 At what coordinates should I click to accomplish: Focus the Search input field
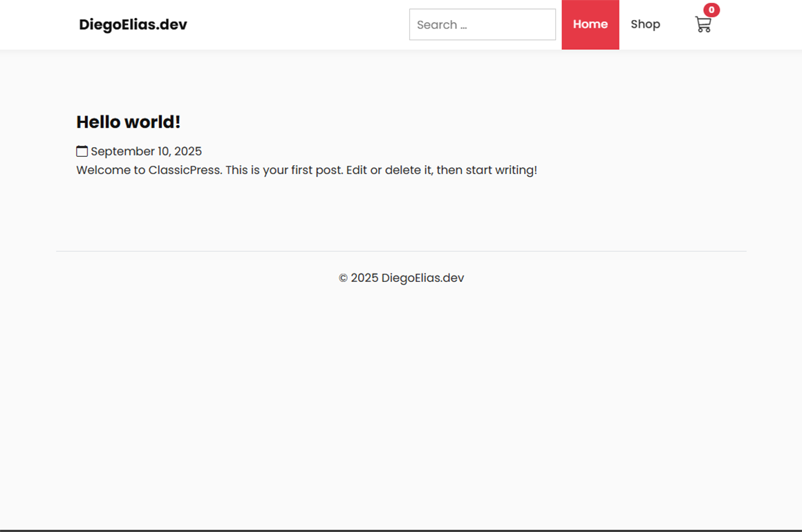point(482,25)
